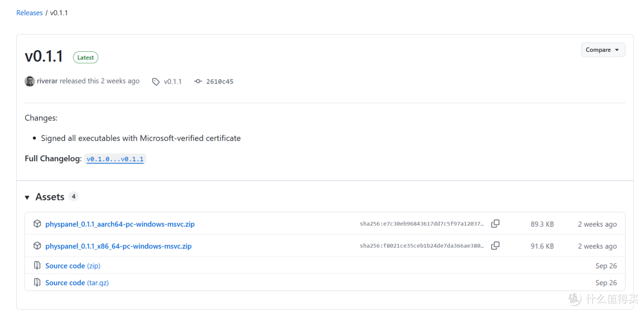The height and width of the screenshot is (312, 644).
Task: Go to Releases breadcrumb link
Action: click(30, 13)
